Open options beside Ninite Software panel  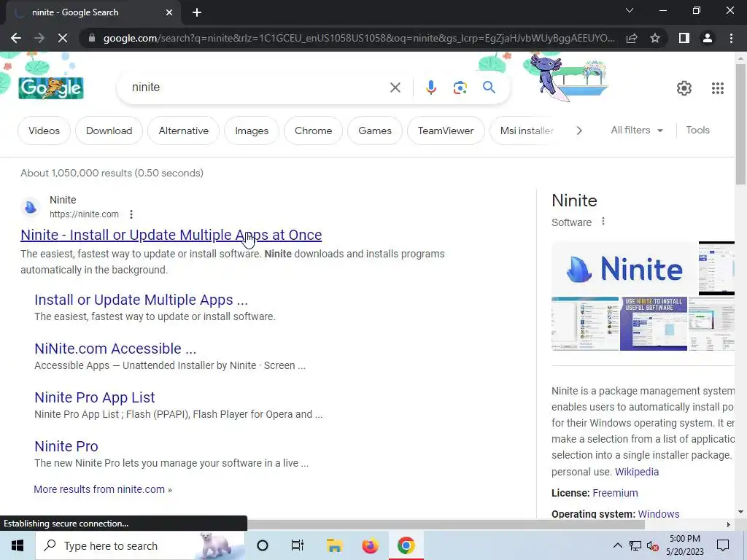click(x=603, y=222)
